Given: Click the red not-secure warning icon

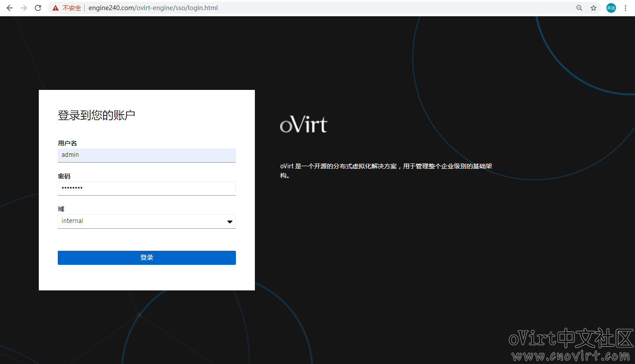Looking at the screenshot, I should point(56,8).
